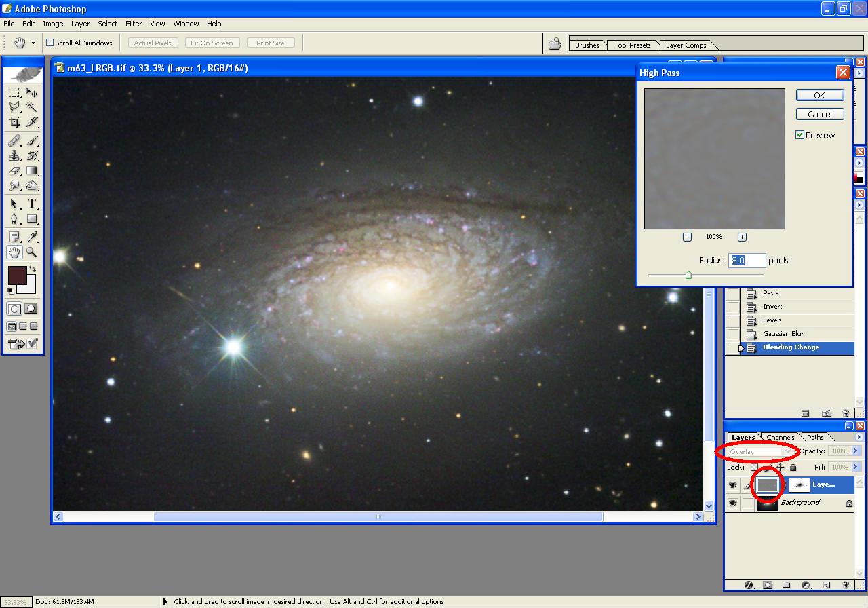868x608 pixels.
Task: Select the Eyedropper tool
Action: [31, 237]
